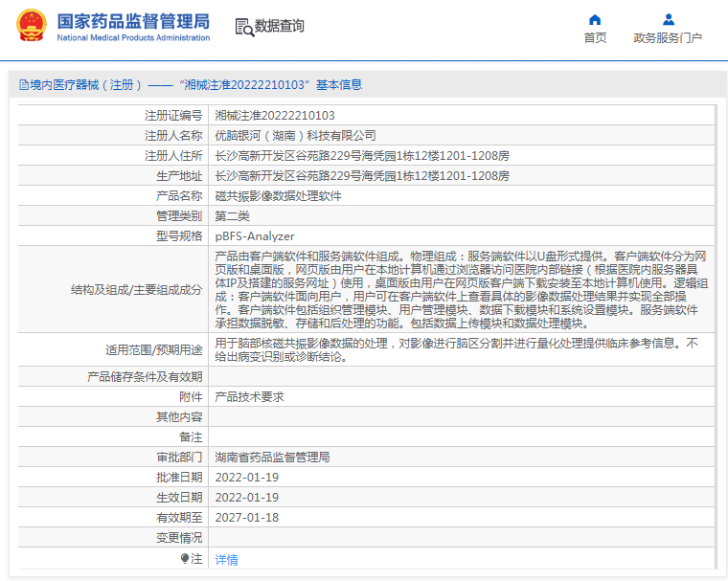The width and height of the screenshot is (728, 581).
Task: Click 湖南省药品监督管理局 approval department
Action: (x=273, y=458)
